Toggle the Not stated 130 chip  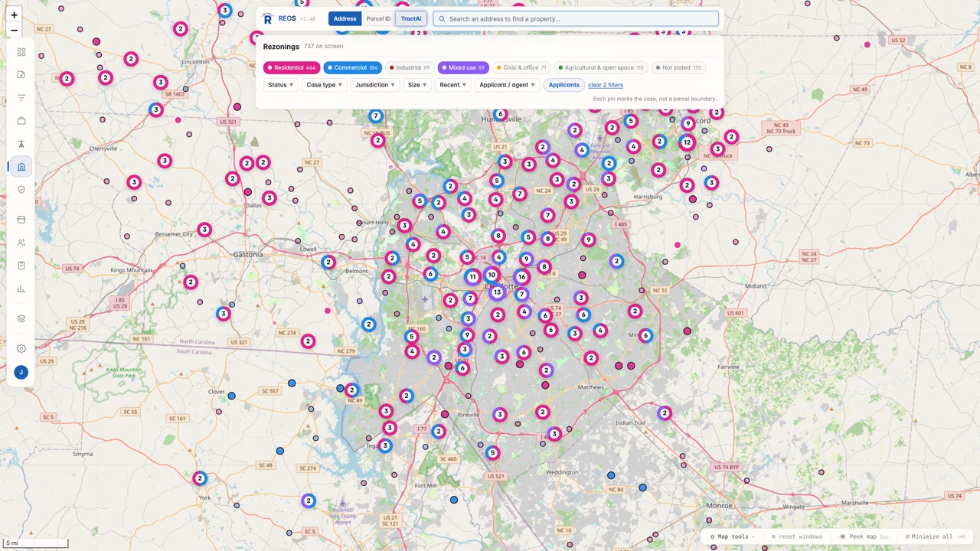[x=678, y=67]
